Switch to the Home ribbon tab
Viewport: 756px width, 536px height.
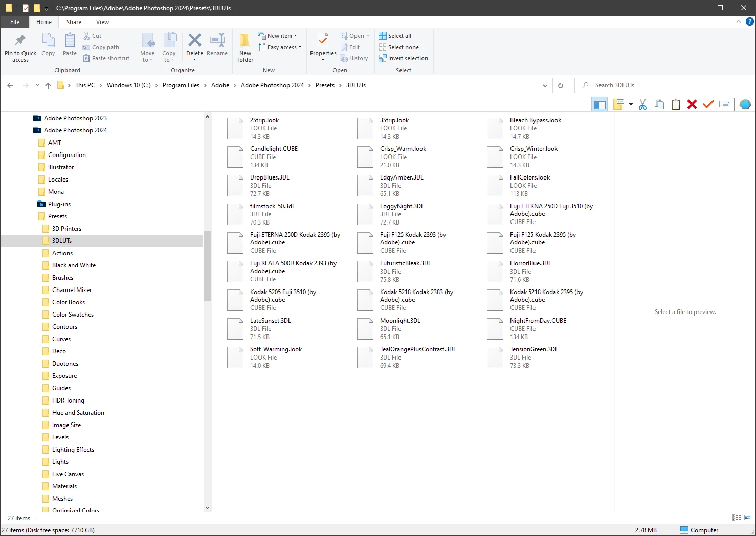[44, 22]
